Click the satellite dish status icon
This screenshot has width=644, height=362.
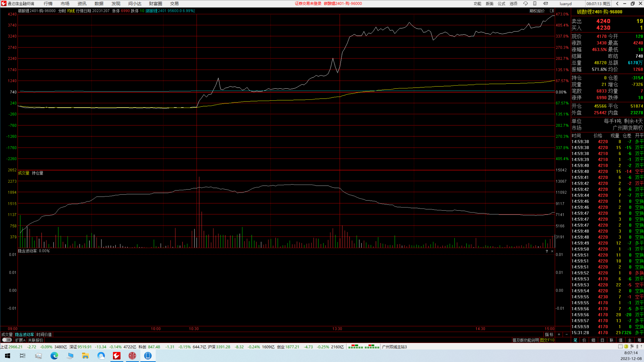click(x=632, y=346)
